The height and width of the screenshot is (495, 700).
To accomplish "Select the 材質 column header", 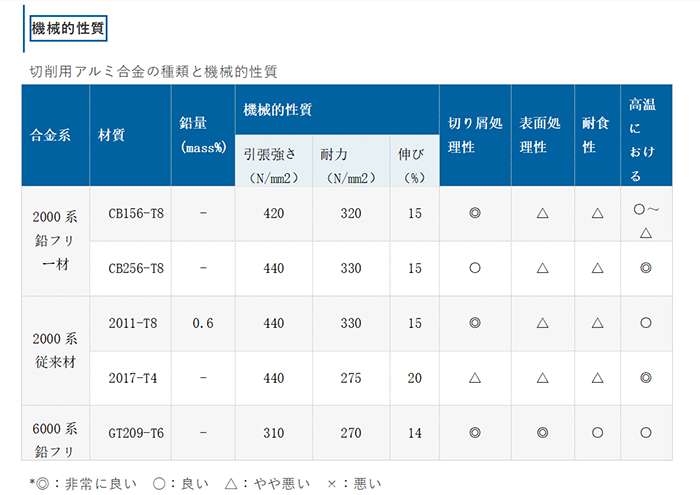I will 112,135.
